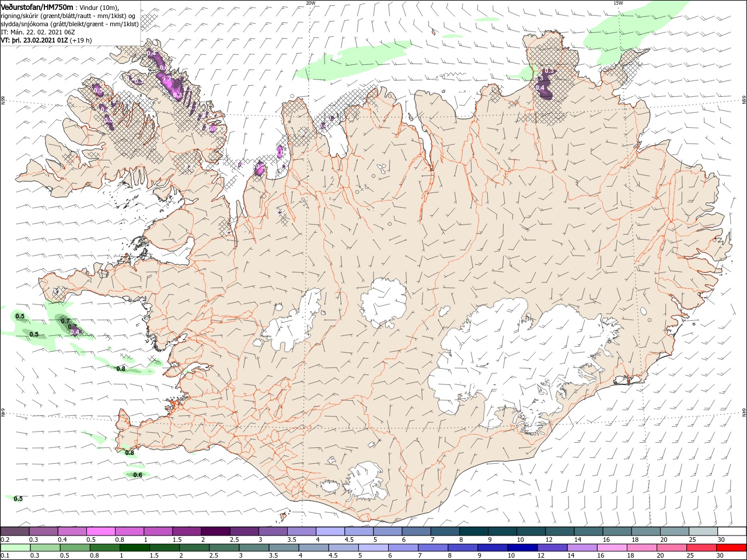Click the darkest green swatch in the rain legend

134,548
